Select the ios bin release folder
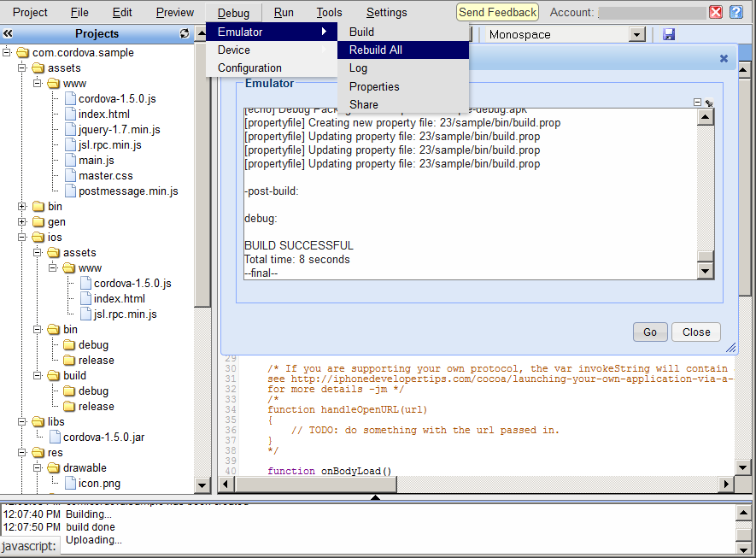Viewport: 756px width, 558px height. [x=97, y=361]
